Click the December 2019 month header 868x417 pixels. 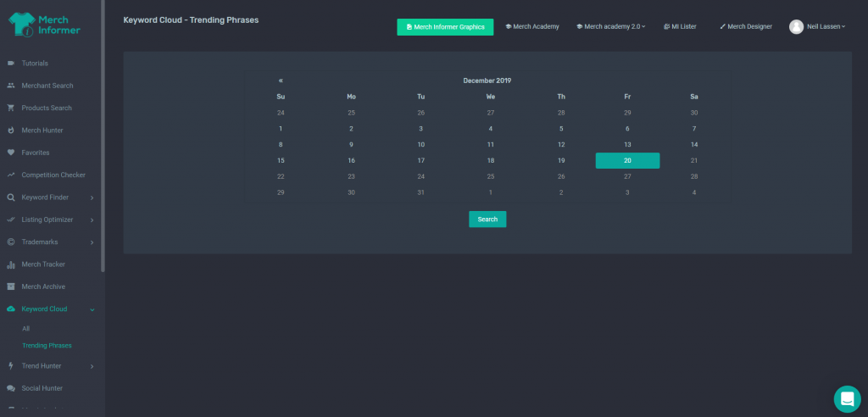(487, 81)
